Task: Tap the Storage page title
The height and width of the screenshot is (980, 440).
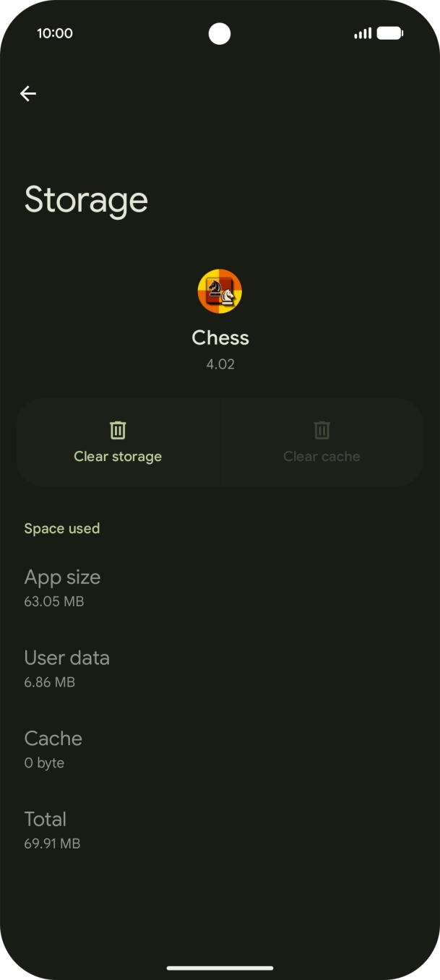Action: click(86, 200)
